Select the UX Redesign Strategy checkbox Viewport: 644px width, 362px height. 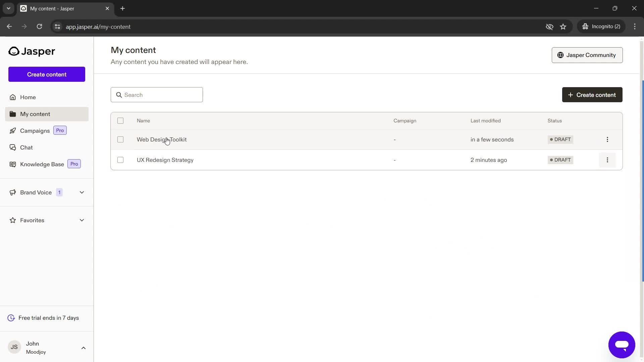click(120, 160)
